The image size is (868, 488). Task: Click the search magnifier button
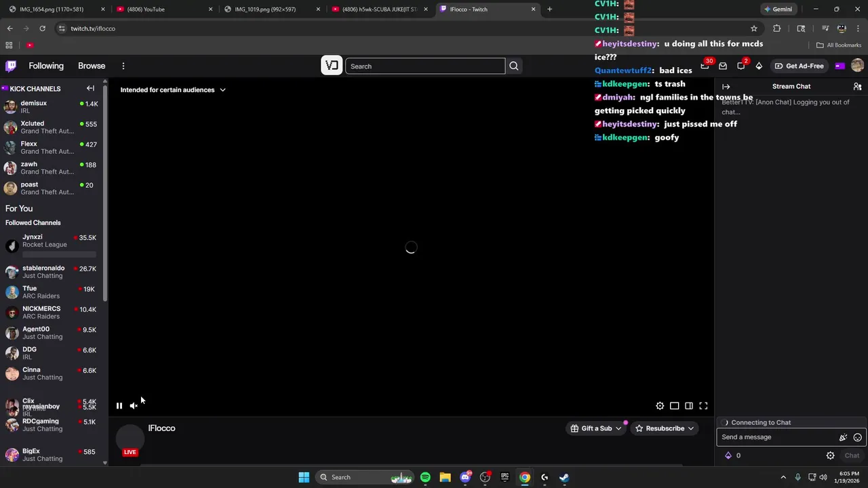pyautogui.click(x=514, y=66)
